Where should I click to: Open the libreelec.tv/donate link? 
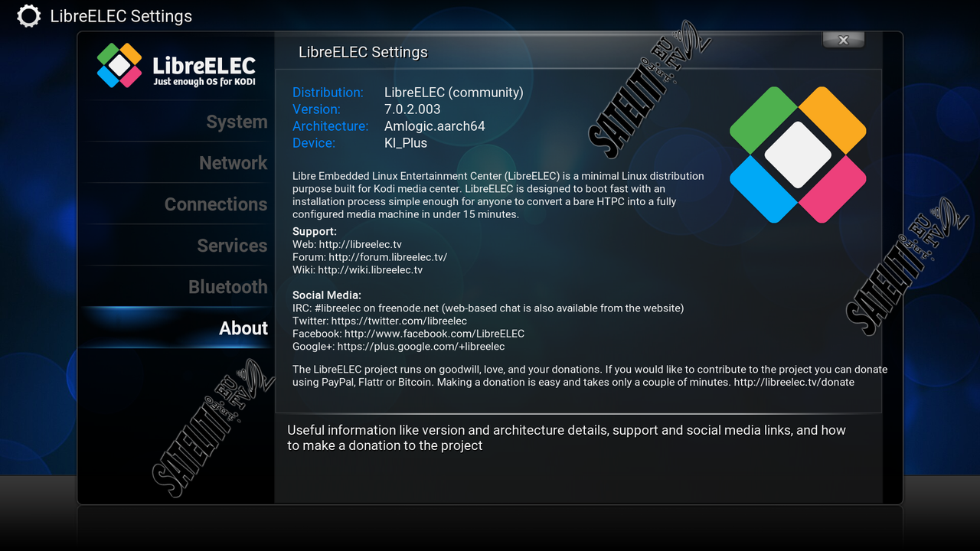[794, 382]
